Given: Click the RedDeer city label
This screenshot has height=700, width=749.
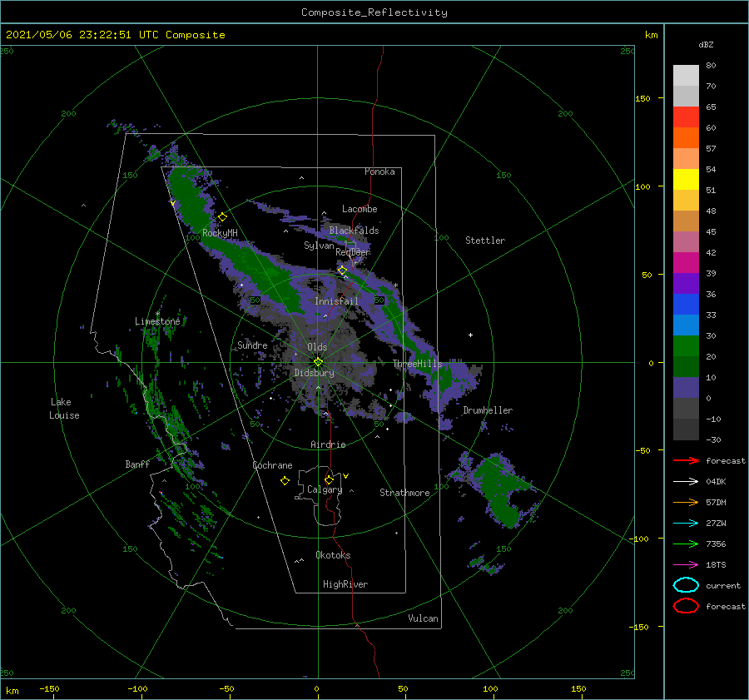Looking at the screenshot, I should click(x=353, y=252).
